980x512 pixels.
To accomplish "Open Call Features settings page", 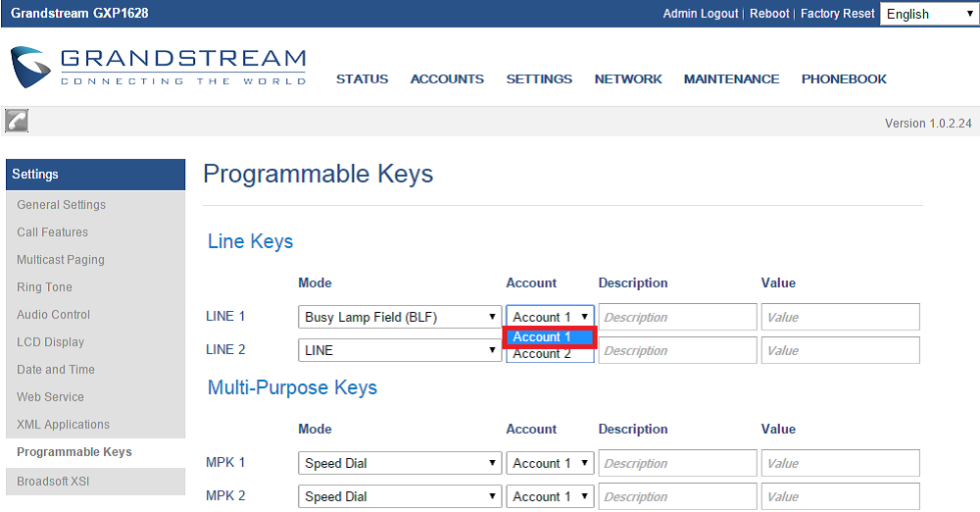I will point(53,232).
